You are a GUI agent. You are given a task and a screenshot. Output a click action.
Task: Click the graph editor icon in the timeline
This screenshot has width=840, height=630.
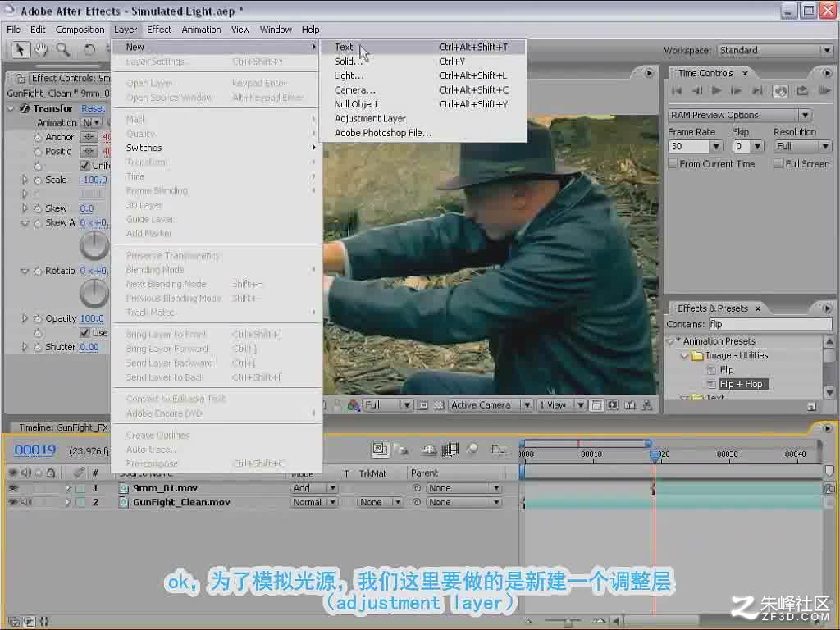[499, 450]
